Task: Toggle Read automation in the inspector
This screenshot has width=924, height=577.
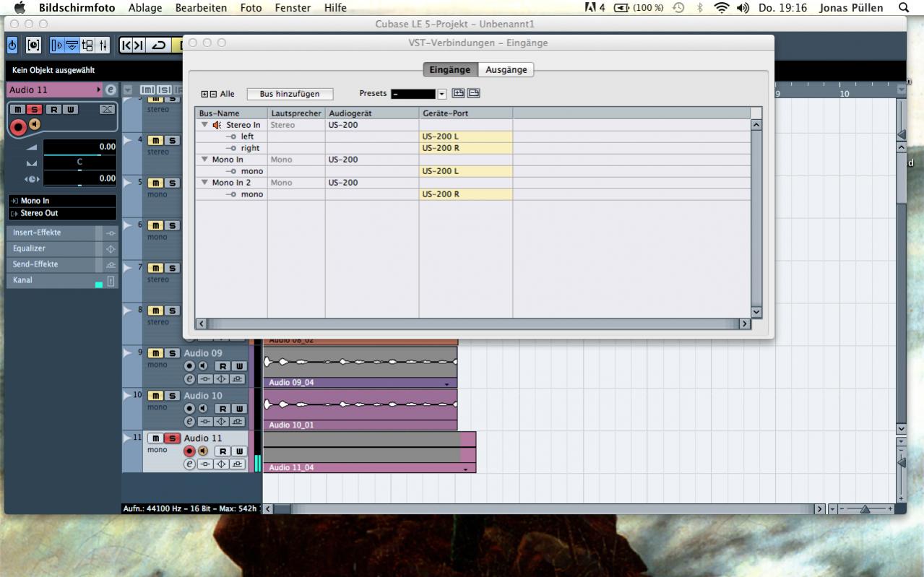Action: [x=53, y=109]
